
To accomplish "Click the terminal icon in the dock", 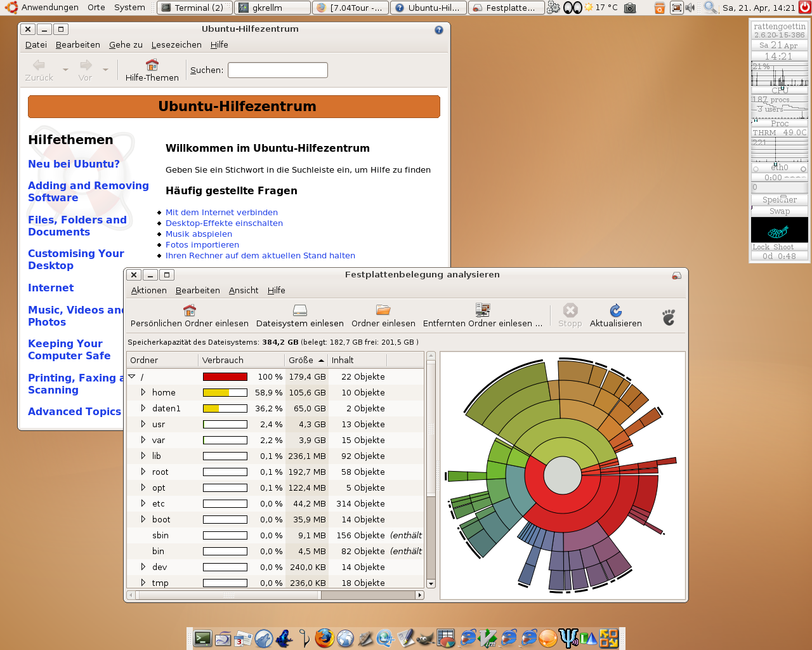I will point(203,639).
